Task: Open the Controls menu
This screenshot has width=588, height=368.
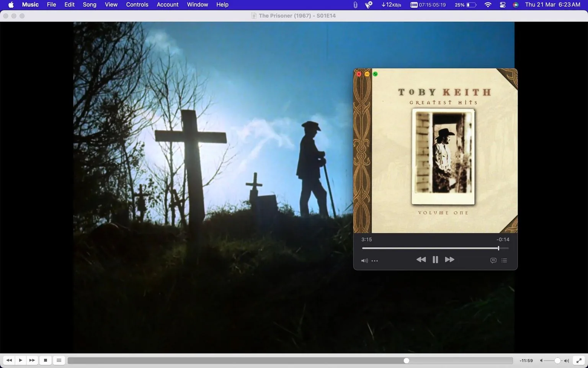Action: [x=137, y=5]
